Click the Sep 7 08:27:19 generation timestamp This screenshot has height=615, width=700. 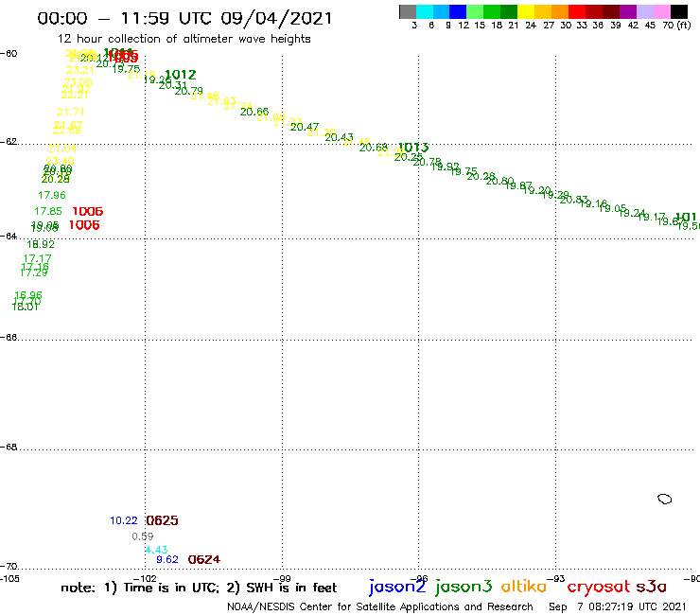[x=617, y=606]
